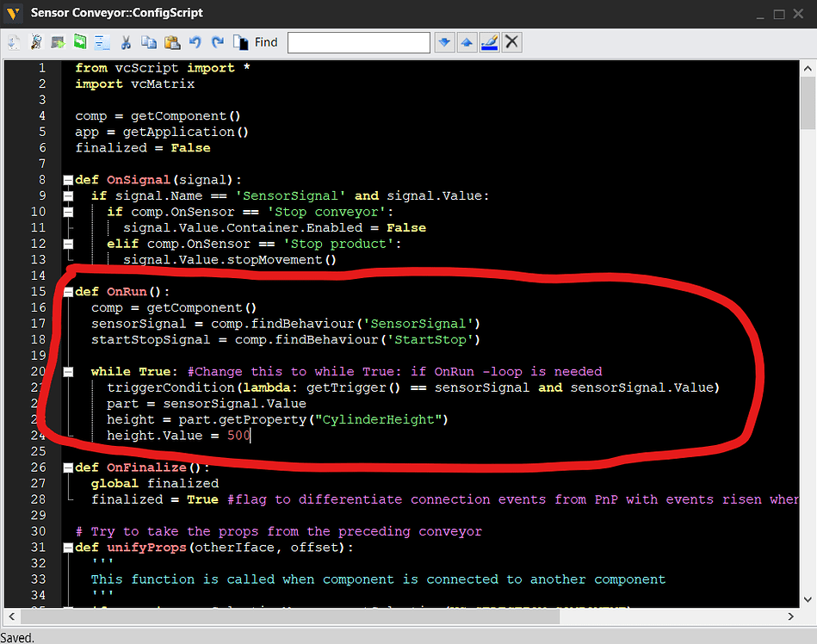Click 'app = getApplication()' on line 5

pos(162,132)
